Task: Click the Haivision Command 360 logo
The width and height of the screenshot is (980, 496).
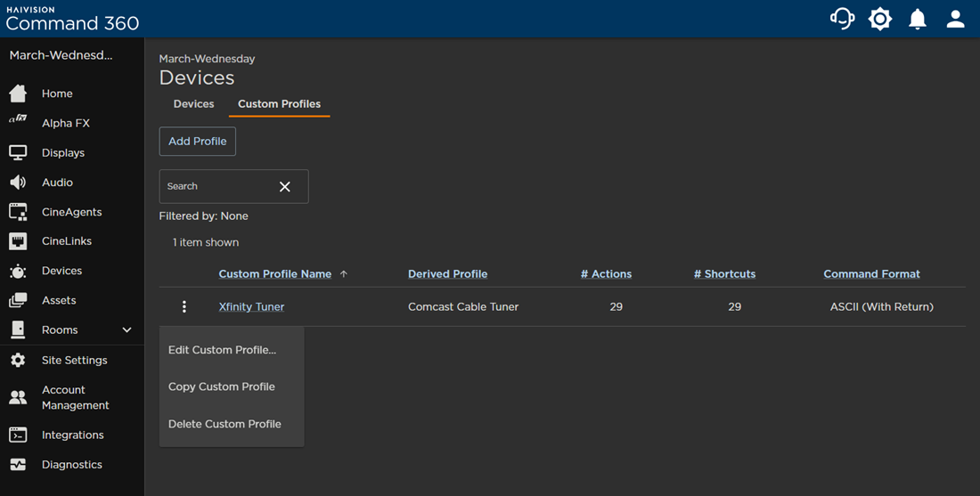Action: click(x=72, y=19)
